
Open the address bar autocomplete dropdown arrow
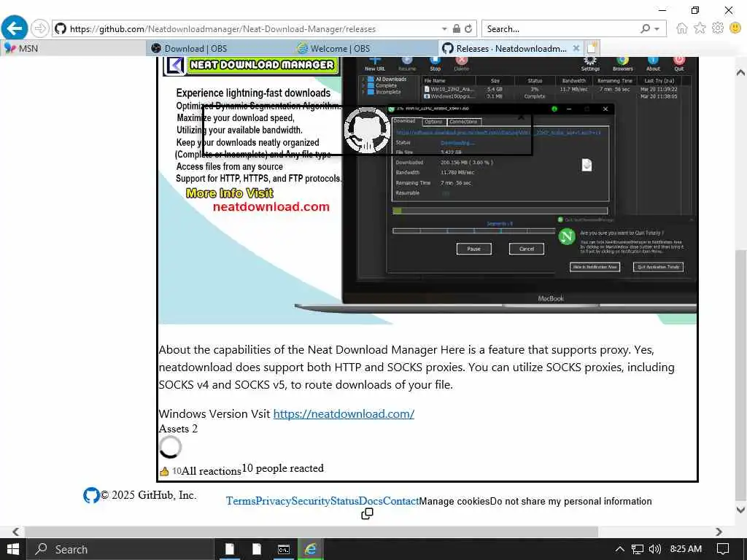tap(444, 29)
